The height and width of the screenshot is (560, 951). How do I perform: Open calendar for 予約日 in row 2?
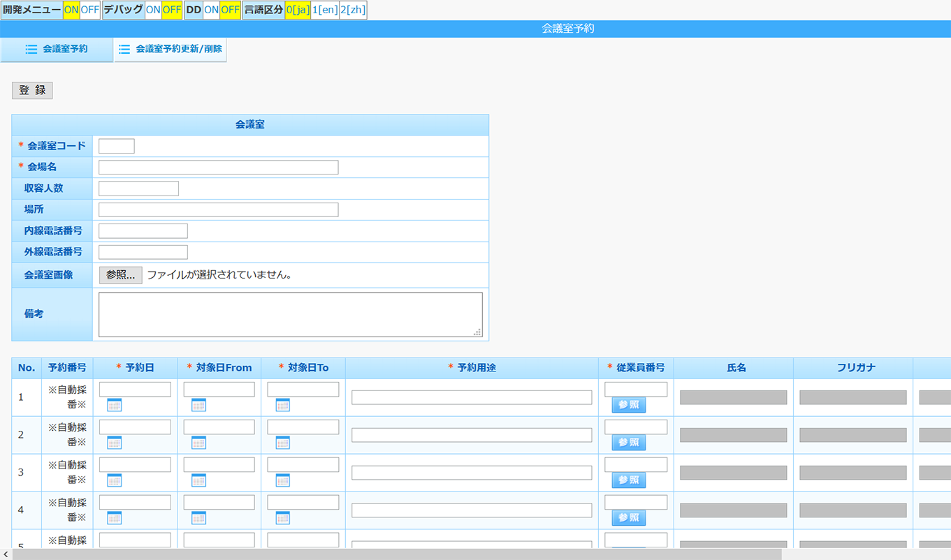(115, 443)
